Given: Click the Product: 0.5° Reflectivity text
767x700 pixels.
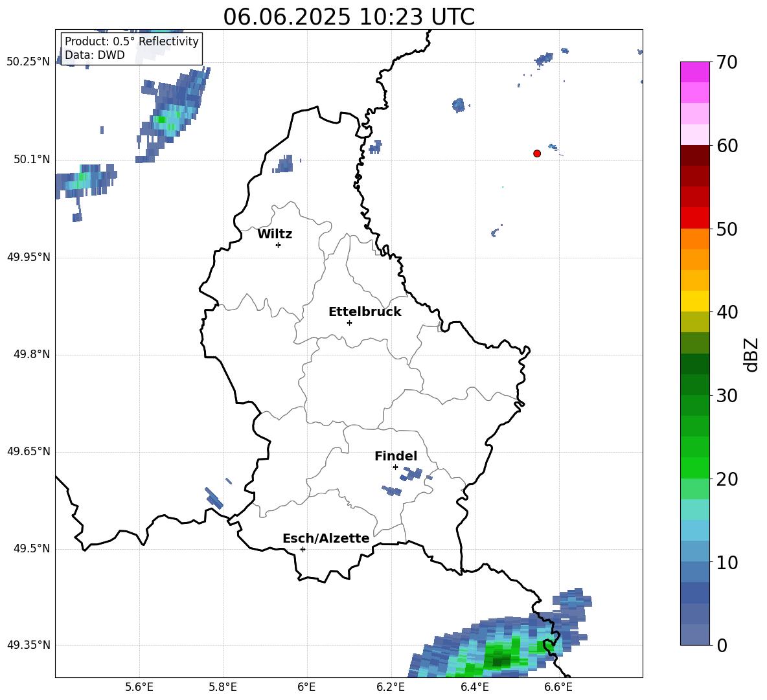Looking at the screenshot, I should pos(132,41).
